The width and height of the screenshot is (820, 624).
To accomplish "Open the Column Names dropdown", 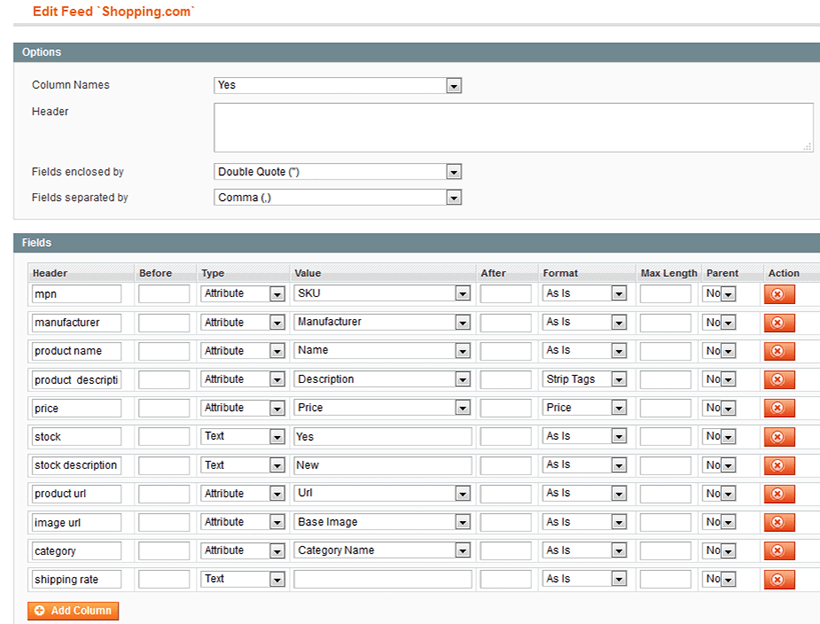I will point(337,85).
